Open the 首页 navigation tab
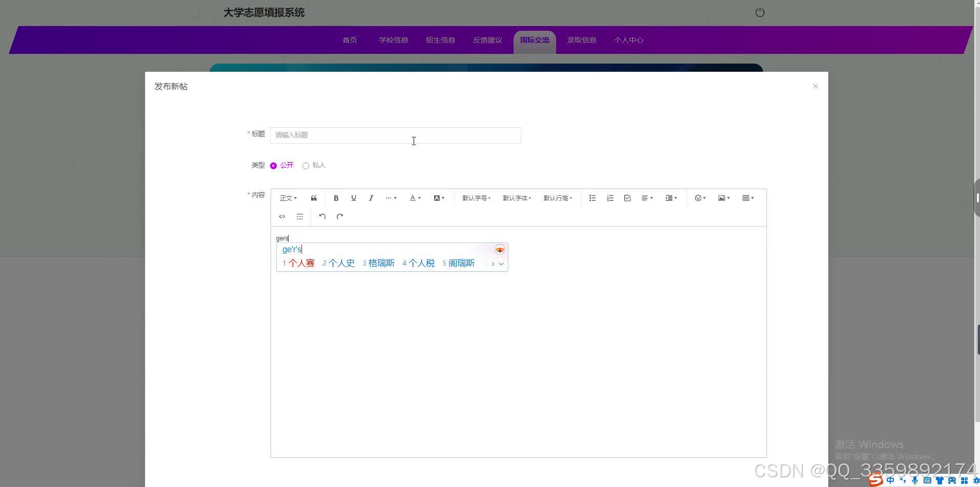The height and width of the screenshot is (487, 980). pyautogui.click(x=350, y=40)
